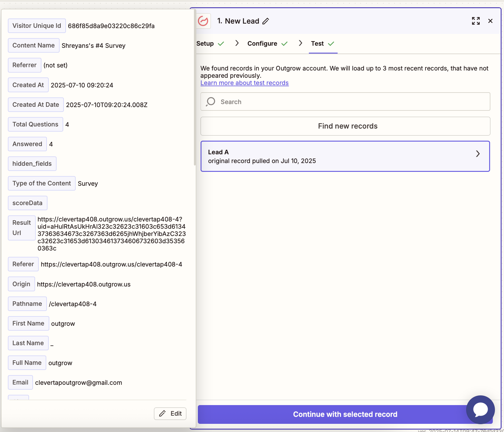Screen dimensions: 504x432
Task: Click the Origin field label
Action: tap(21, 284)
